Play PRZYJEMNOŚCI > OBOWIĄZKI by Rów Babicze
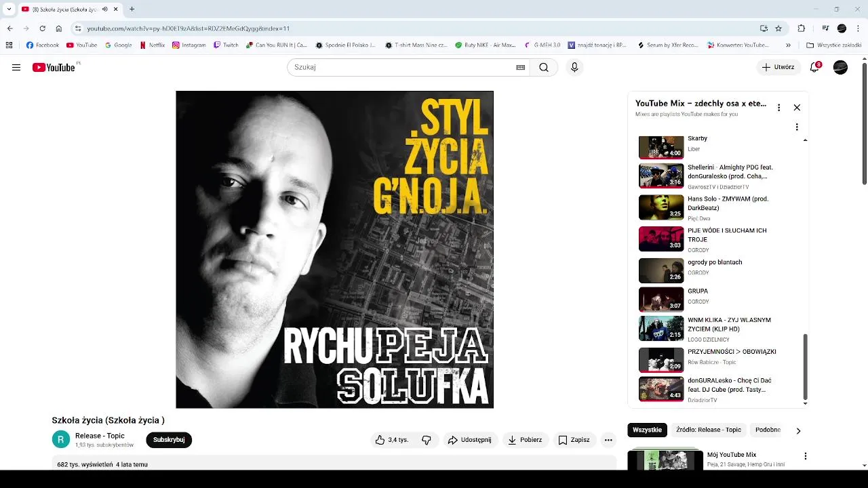The width and height of the screenshot is (868, 488). (719, 359)
